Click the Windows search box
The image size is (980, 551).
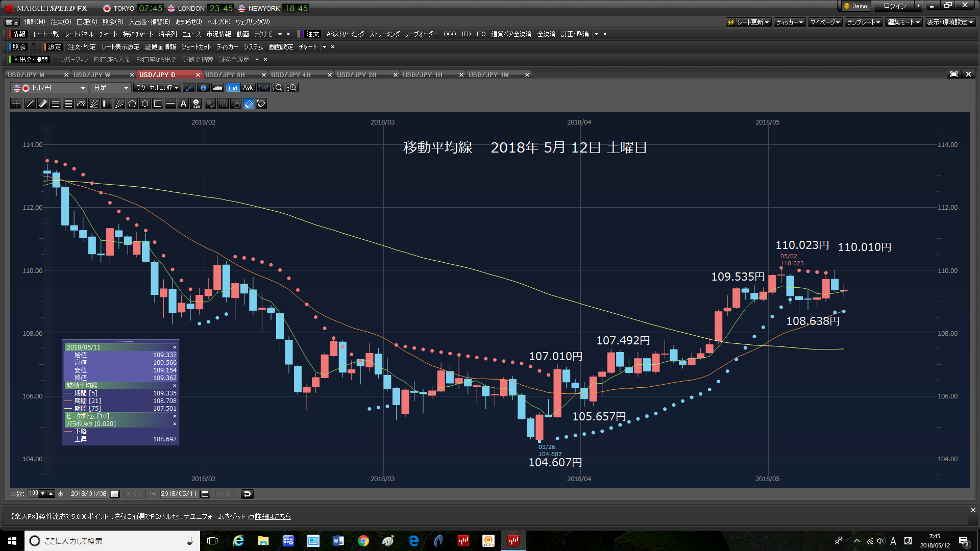pyautogui.click(x=112, y=541)
